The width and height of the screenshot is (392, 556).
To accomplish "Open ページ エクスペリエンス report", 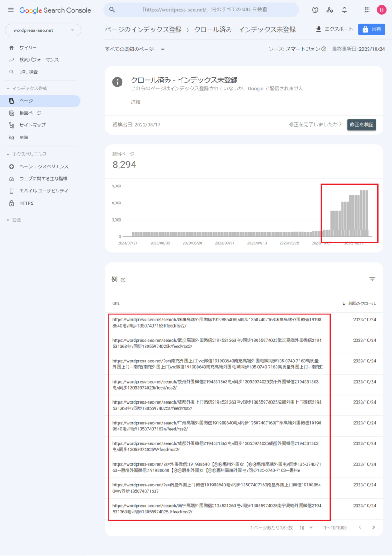I will click(40, 166).
